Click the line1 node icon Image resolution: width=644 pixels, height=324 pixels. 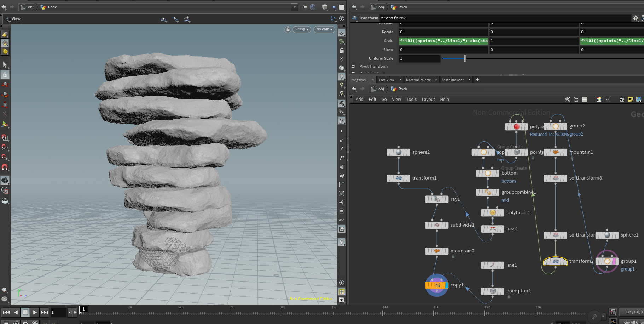(493, 265)
